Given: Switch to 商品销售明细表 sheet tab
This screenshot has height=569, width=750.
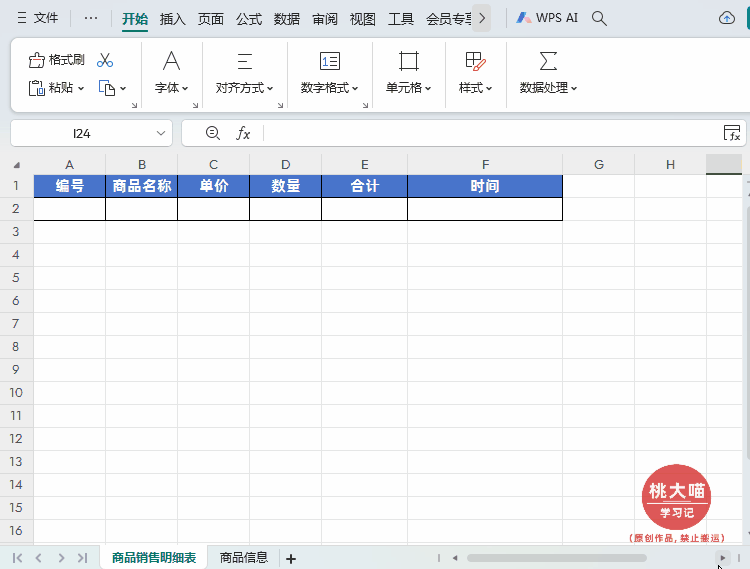Looking at the screenshot, I should 154,558.
